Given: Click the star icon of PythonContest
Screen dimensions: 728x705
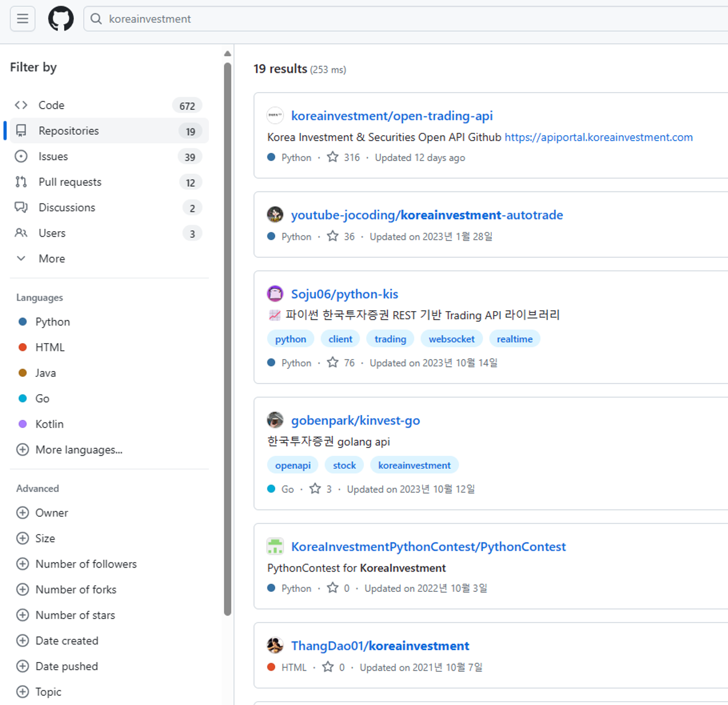Looking at the screenshot, I should [333, 588].
